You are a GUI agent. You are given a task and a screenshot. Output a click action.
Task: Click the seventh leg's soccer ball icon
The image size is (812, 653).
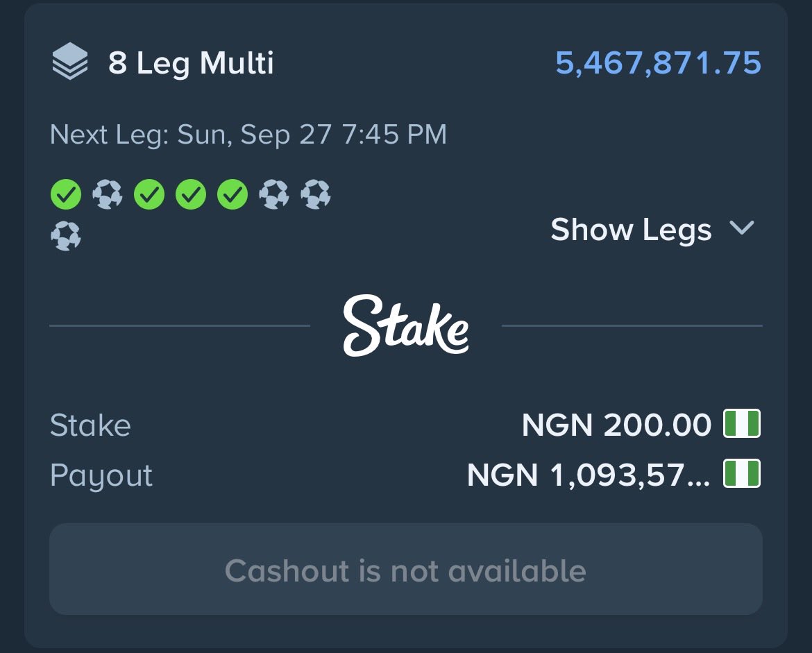tap(316, 194)
